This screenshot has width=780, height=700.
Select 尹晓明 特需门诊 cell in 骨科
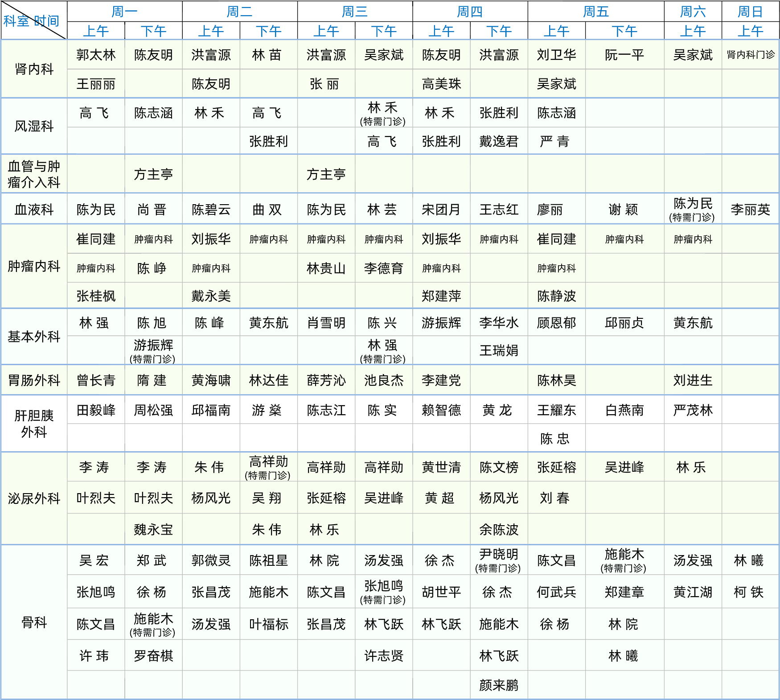[x=499, y=560]
